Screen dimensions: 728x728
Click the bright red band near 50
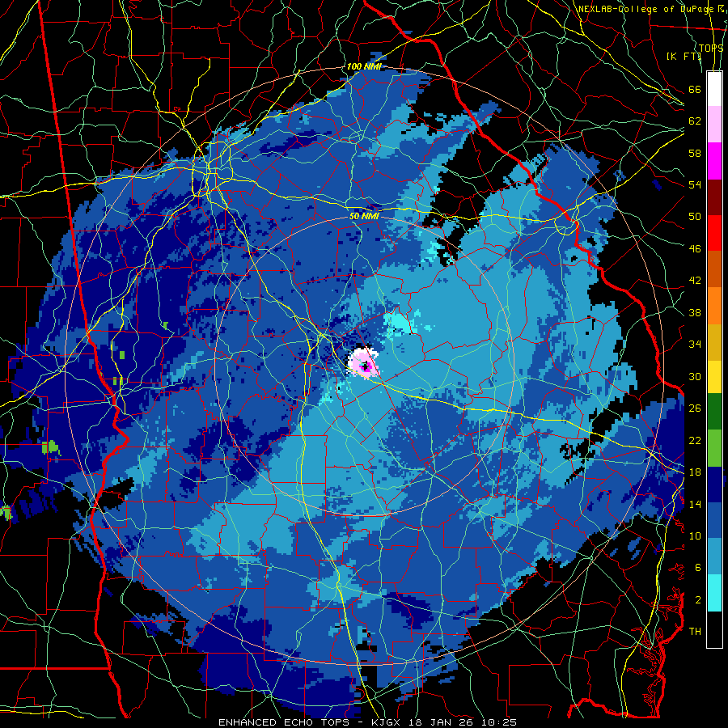714,233
